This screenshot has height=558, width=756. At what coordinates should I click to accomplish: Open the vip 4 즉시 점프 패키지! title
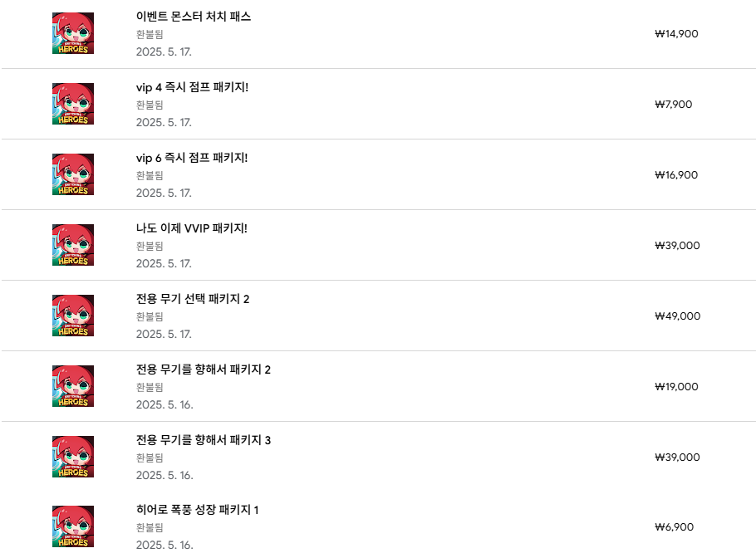coord(192,87)
